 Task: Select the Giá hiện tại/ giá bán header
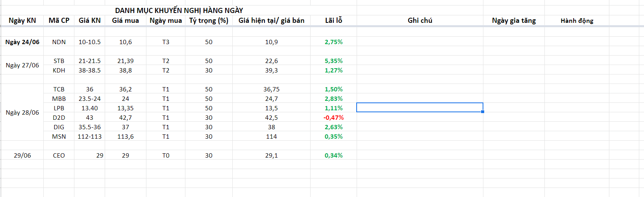point(272,20)
